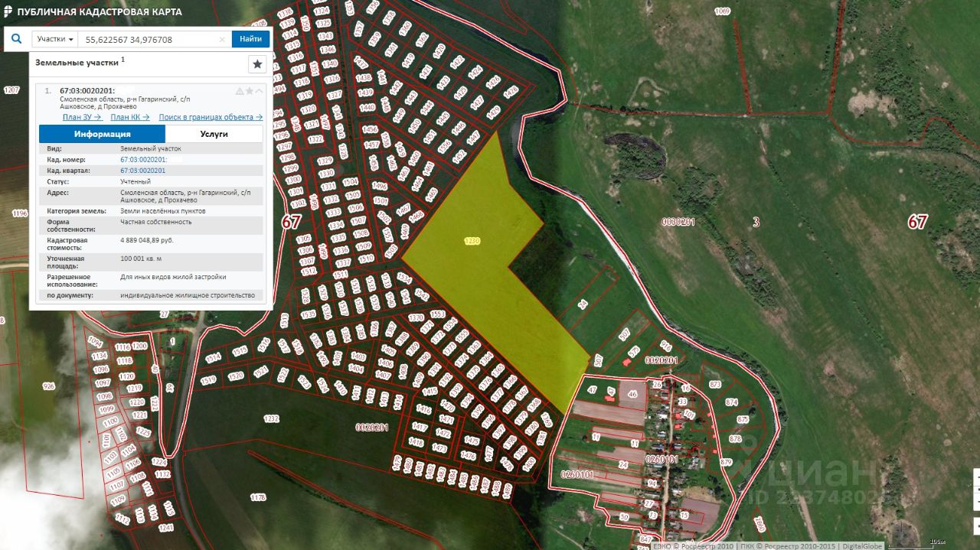980x550 pixels.
Task: Click the warning triangle icon on result
Action: pos(240,91)
